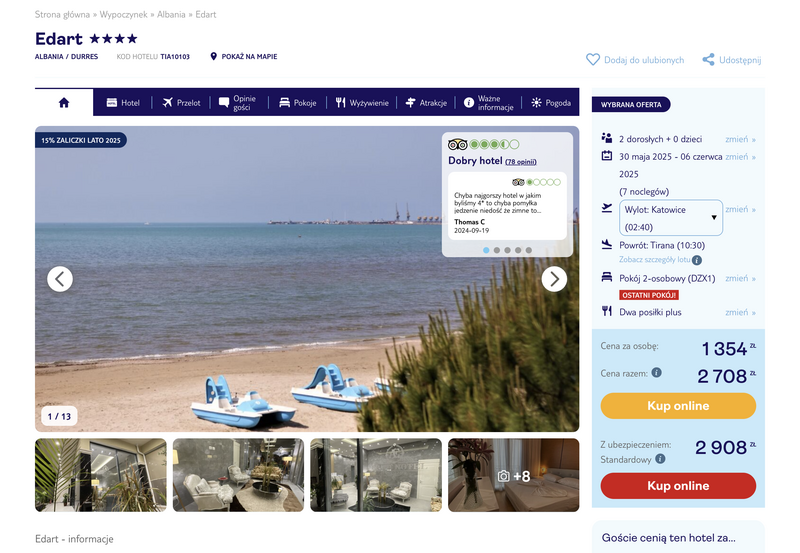Click info icon near Zobacz szczegóły lotu
Screen dimensions: 800x553
[697, 260]
